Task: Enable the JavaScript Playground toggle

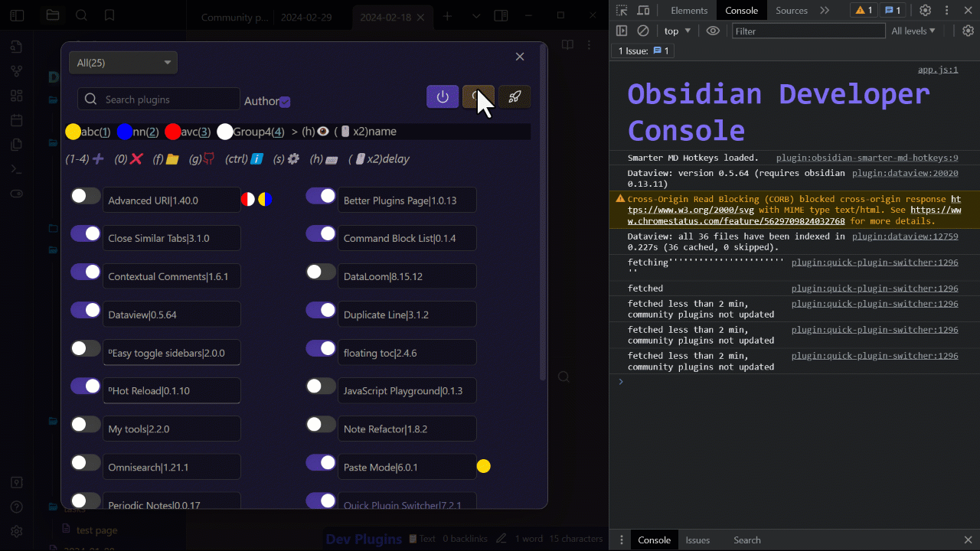Action: (x=321, y=386)
